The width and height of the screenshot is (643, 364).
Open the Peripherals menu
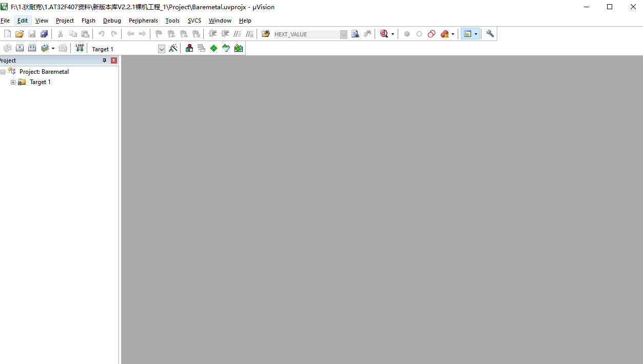(x=143, y=21)
